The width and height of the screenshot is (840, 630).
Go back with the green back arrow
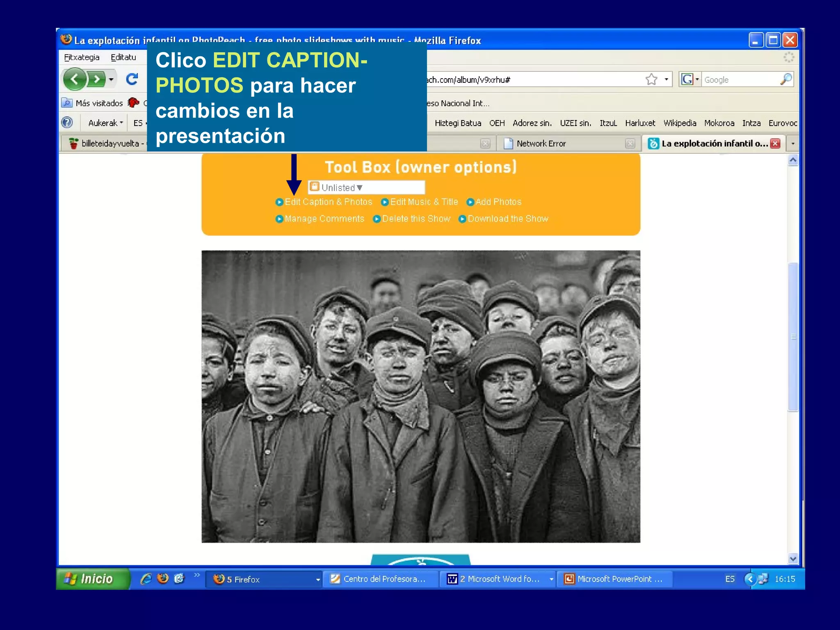click(75, 79)
